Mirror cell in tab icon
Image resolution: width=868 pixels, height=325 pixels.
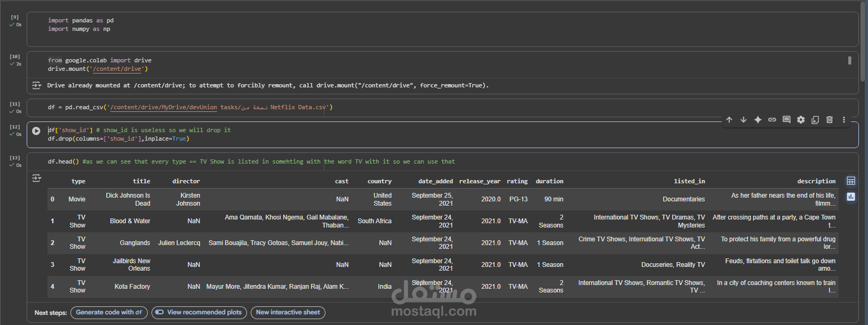pyautogui.click(x=815, y=120)
